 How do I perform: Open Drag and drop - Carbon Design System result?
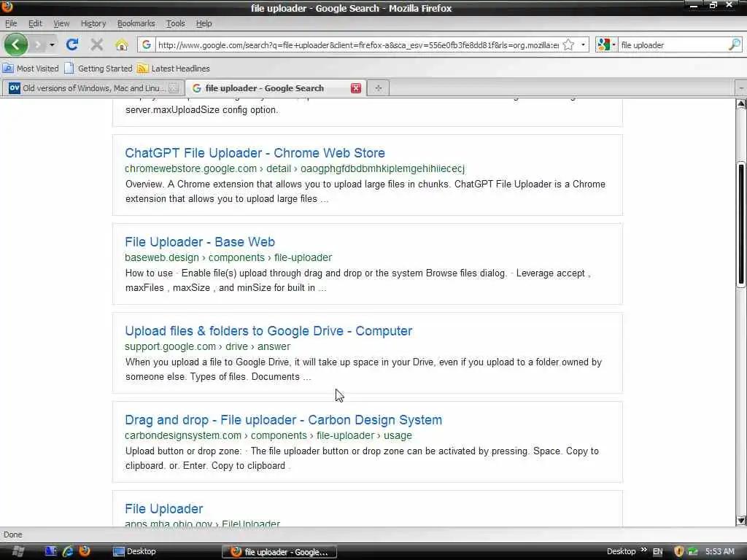[x=284, y=420]
